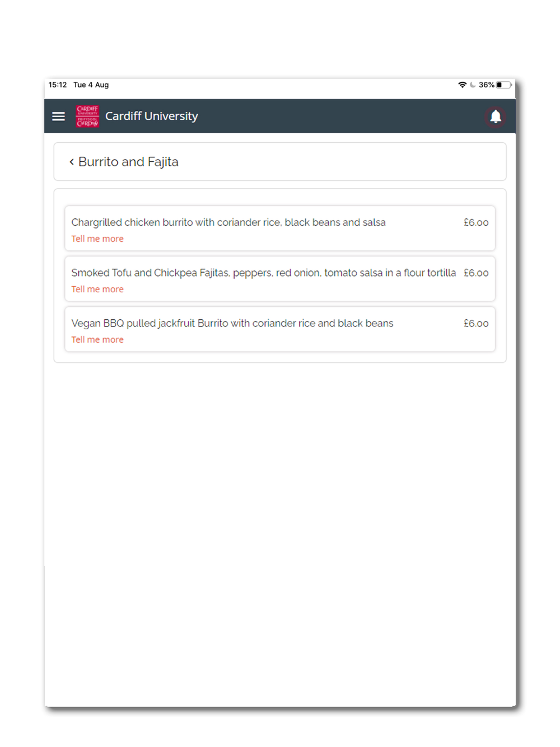This screenshot has width=560, height=747.
Task: Tap the Tue 4 Aug date
Action: 91,85
